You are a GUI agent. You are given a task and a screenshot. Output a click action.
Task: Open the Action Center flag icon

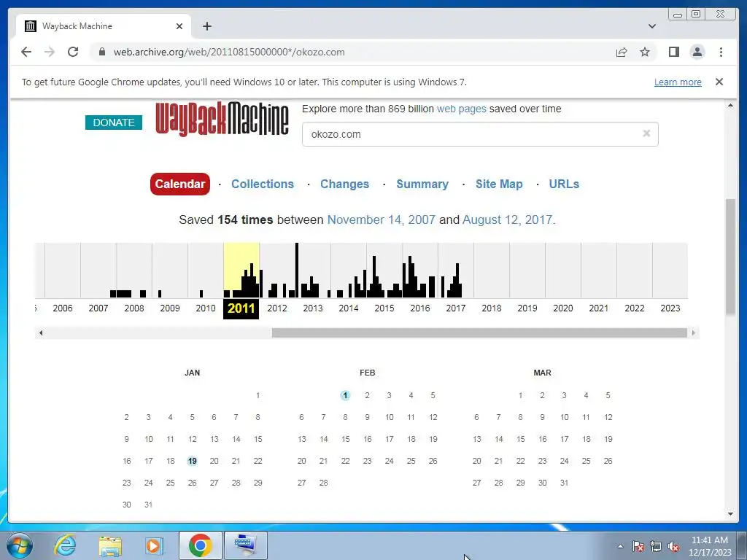638,546
